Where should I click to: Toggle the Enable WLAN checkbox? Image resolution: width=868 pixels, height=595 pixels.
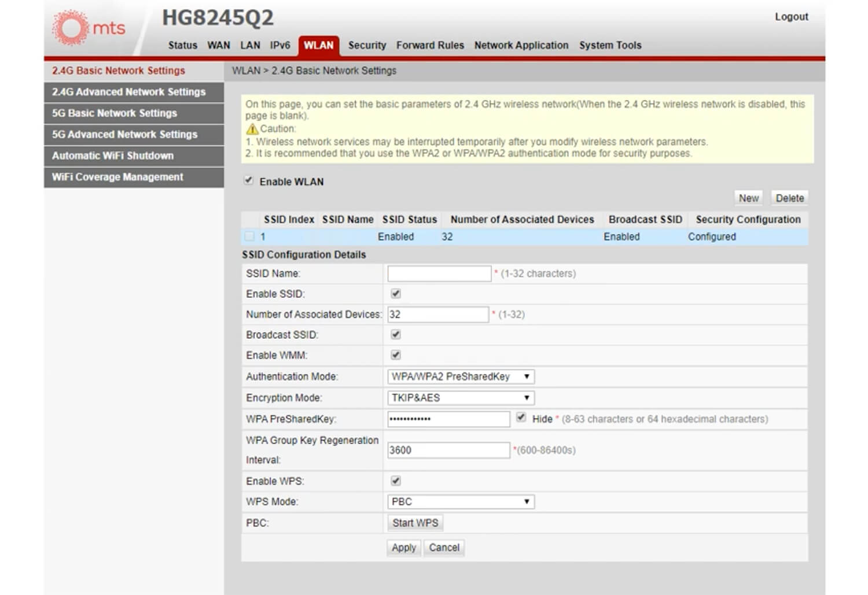[x=249, y=180]
